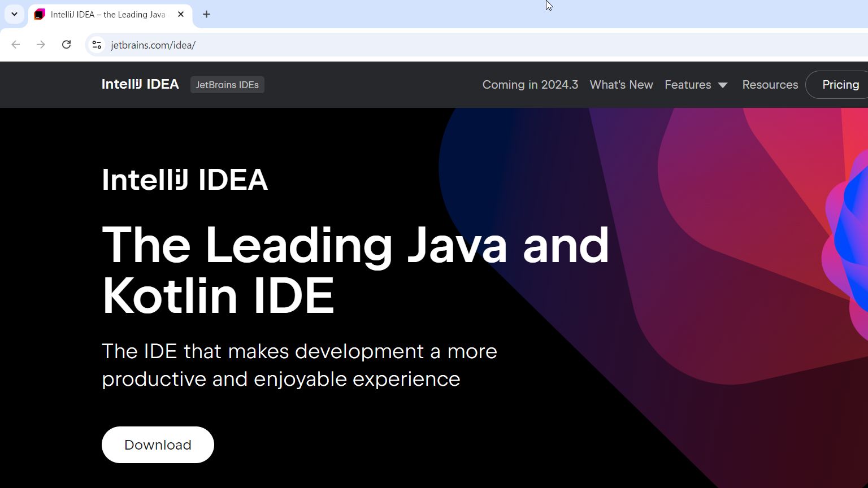The height and width of the screenshot is (488, 868).
Task: View site information icon in address bar
Action: click(97, 45)
